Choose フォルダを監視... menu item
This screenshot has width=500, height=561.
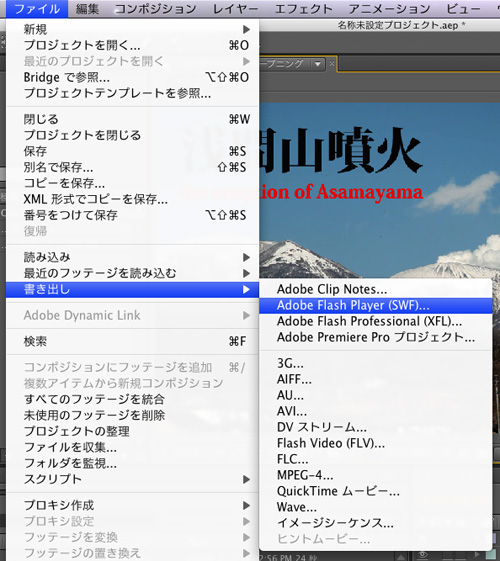(132, 463)
